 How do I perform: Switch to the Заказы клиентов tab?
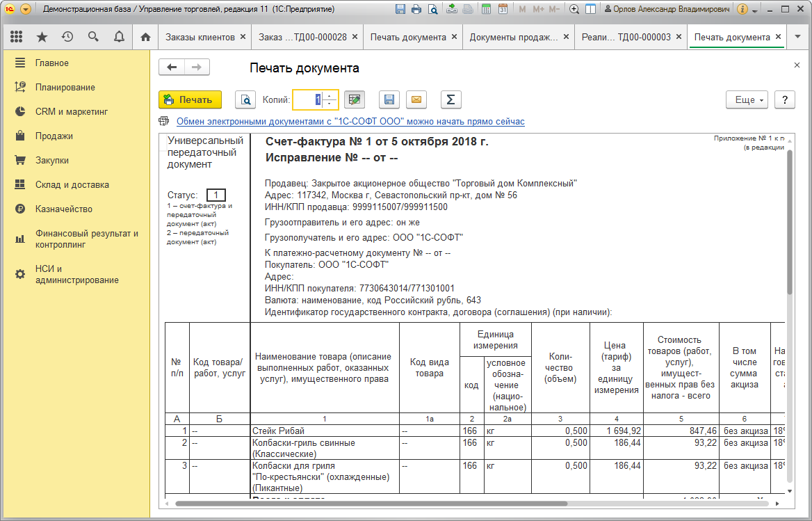[200, 38]
